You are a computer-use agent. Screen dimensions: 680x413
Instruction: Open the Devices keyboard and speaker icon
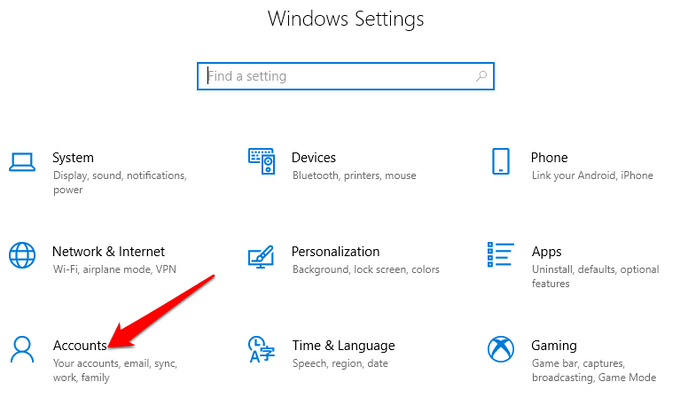[x=261, y=162]
